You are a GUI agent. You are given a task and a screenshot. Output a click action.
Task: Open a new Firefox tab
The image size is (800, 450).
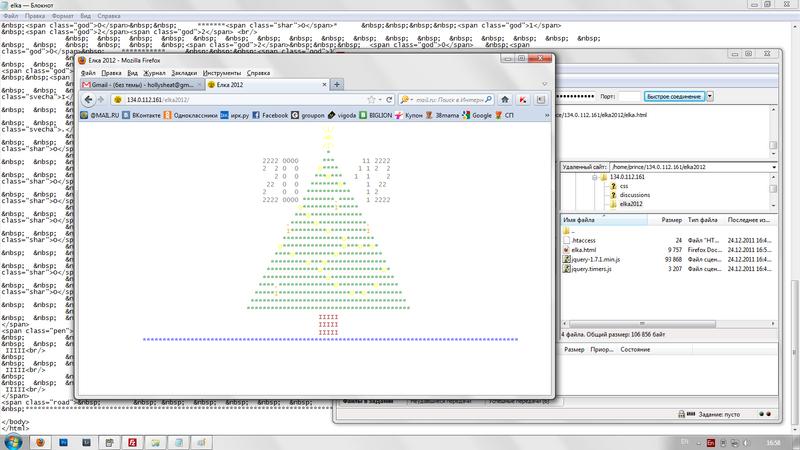tap(337, 85)
